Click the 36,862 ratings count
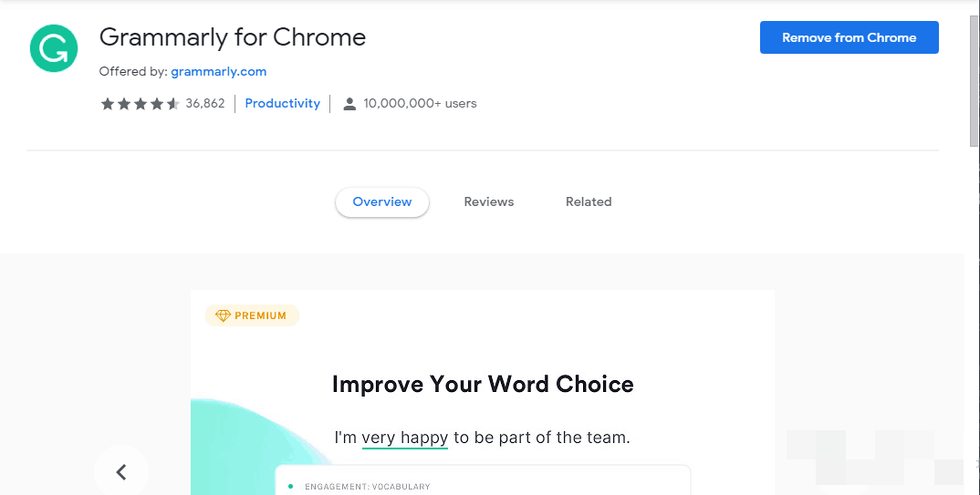Image resolution: width=980 pixels, height=495 pixels. 205,103
